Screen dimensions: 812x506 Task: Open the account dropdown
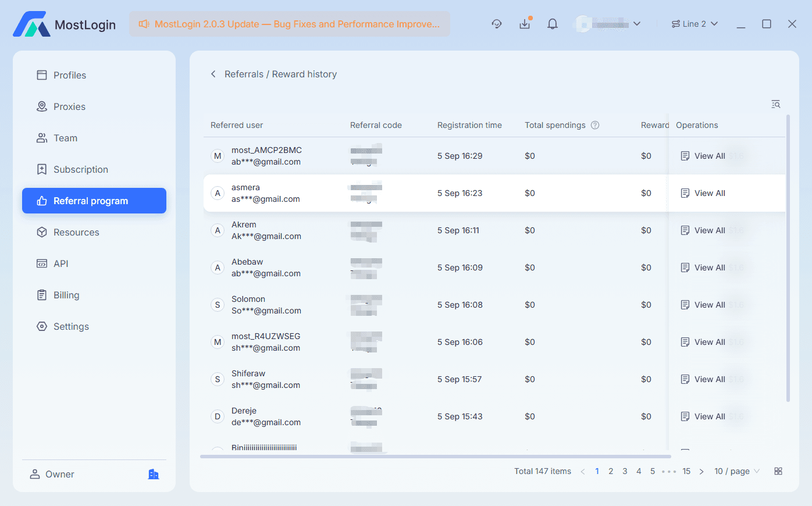pos(608,24)
